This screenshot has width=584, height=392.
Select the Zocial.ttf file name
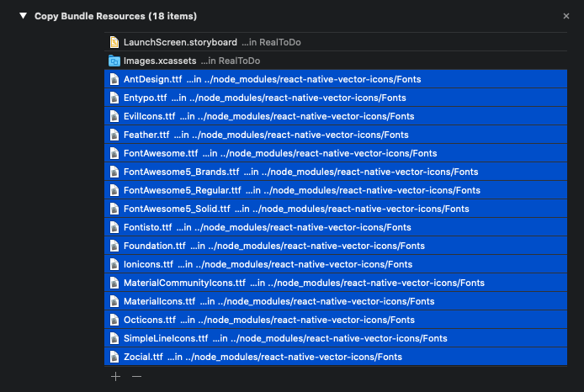click(143, 357)
